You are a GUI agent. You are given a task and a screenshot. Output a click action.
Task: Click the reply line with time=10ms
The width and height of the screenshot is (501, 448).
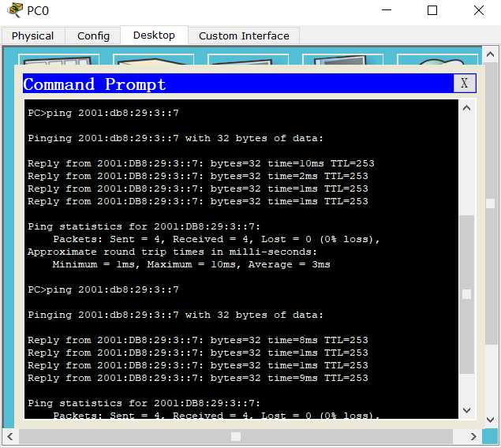(x=201, y=163)
